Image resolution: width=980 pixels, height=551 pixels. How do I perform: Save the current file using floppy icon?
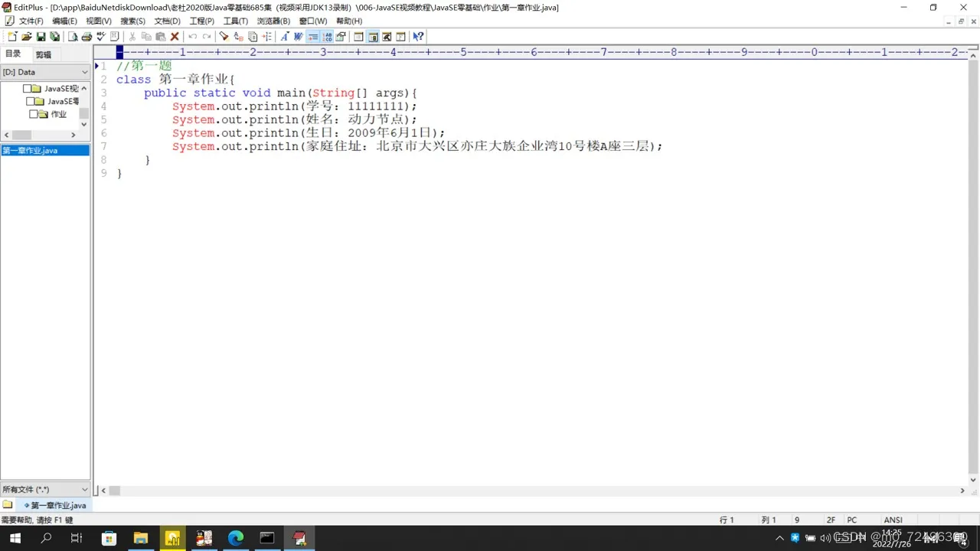click(x=41, y=36)
